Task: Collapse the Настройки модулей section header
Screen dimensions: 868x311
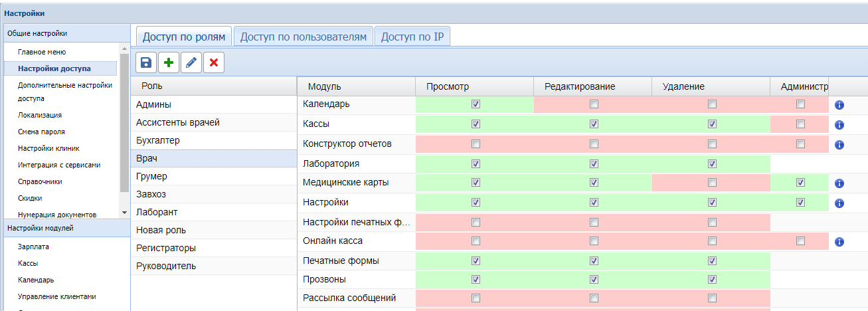Action: coord(65,228)
